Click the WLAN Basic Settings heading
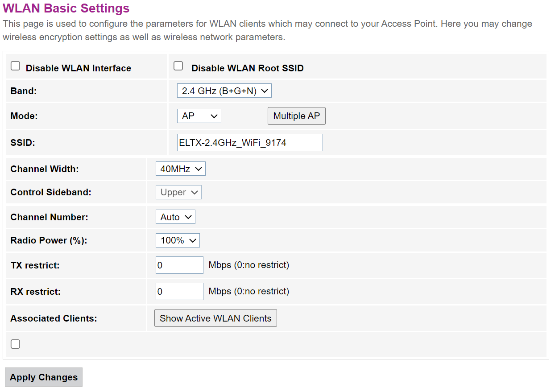Image resolution: width=559 pixels, height=392 pixels. 66,8
